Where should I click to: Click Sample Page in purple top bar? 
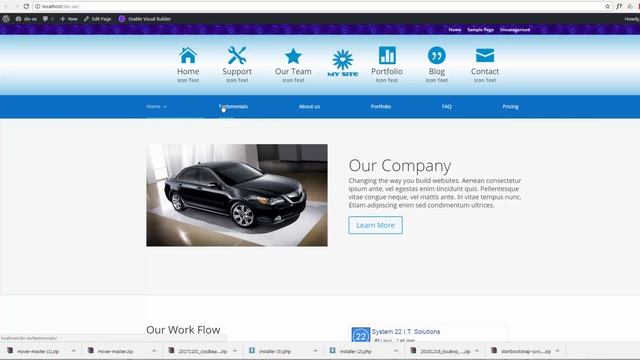(480, 30)
